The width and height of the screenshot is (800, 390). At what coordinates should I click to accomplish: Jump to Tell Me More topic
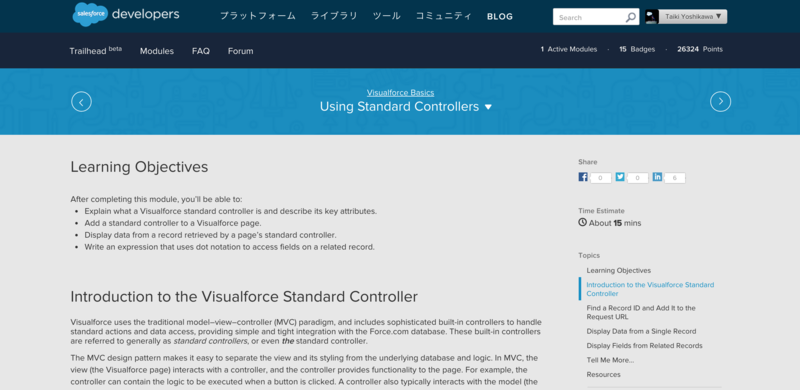(x=610, y=360)
